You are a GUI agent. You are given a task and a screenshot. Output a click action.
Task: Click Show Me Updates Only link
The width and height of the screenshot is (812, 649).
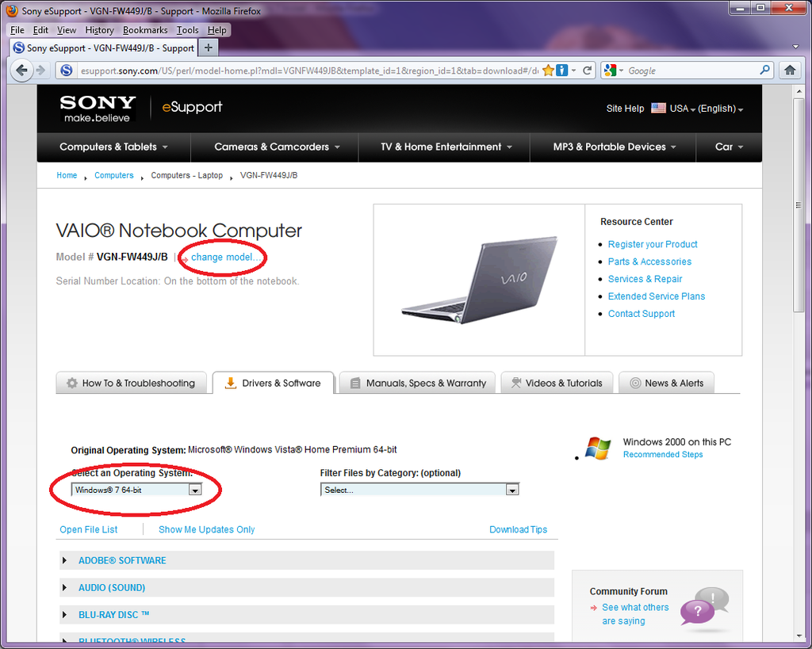tap(207, 529)
